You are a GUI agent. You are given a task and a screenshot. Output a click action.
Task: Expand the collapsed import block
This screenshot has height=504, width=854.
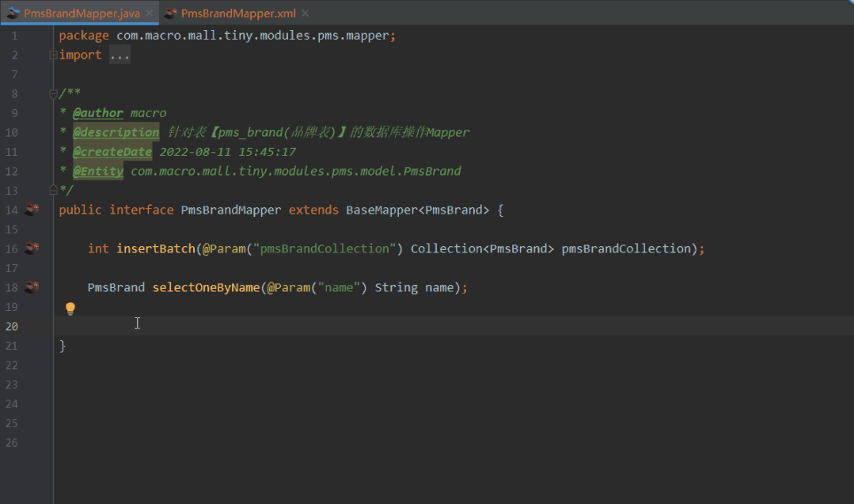pyautogui.click(x=53, y=55)
